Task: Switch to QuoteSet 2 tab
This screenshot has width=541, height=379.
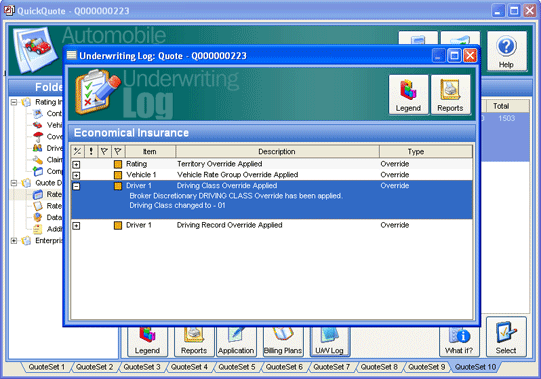Action: pyautogui.click(x=94, y=367)
